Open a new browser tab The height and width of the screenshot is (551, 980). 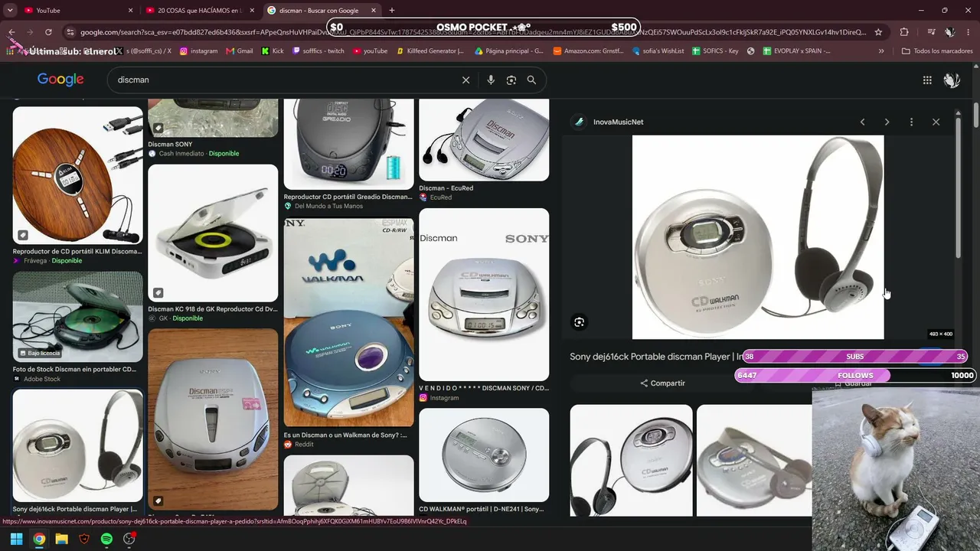pyautogui.click(x=392, y=11)
